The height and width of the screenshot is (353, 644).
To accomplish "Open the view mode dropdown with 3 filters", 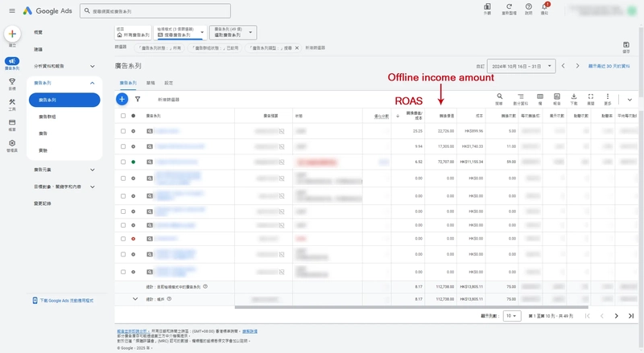I will click(x=180, y=32).
